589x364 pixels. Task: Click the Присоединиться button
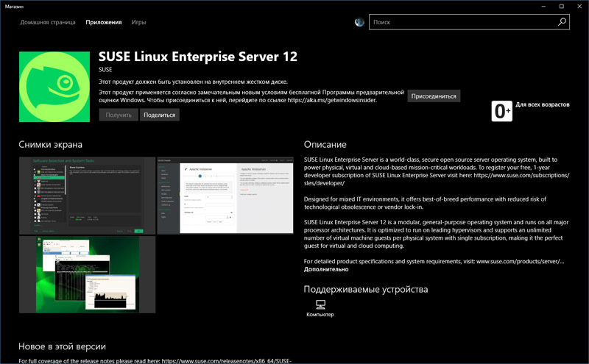point(434,96)
